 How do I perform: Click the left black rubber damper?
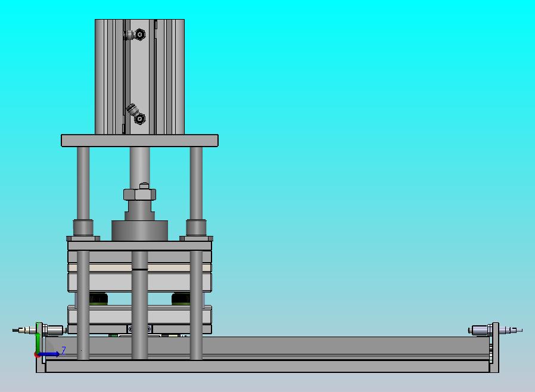[x=99, y=299]
